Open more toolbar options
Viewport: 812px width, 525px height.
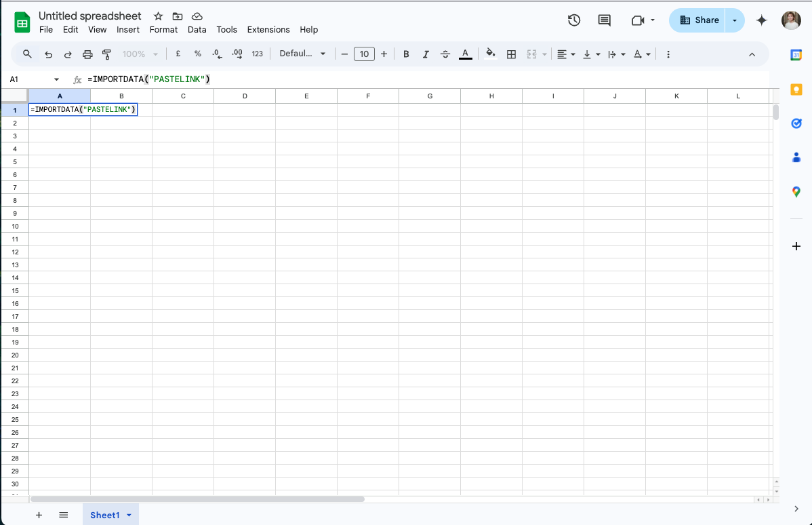point(668,54)
